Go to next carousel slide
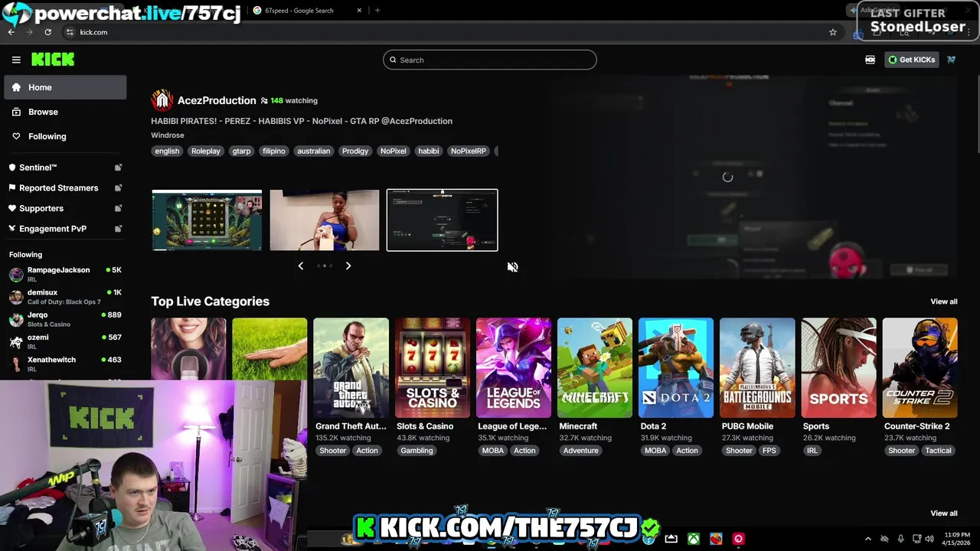Image resolution: width=980 pixels, height=551 pixels. (348, 266)
